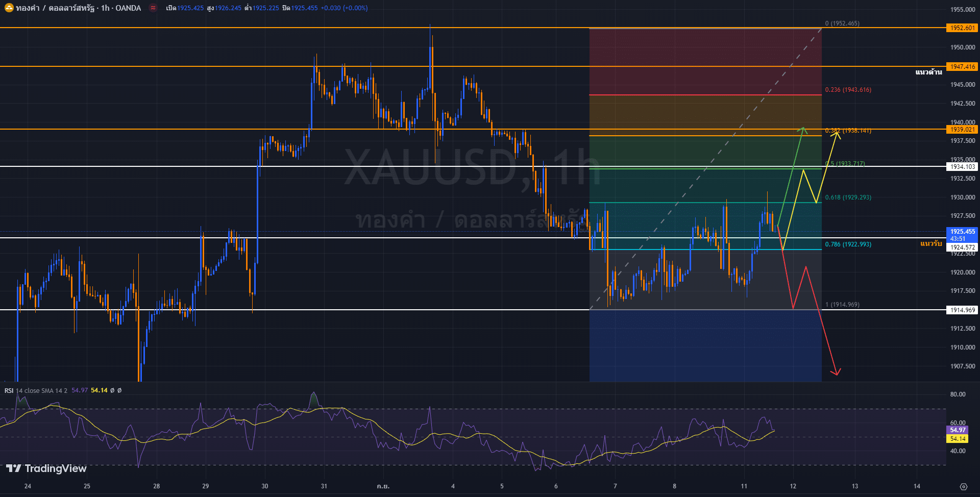Click the low price value 1925.225
This screenshot has height=497, width=980.
tap(265, 8)
